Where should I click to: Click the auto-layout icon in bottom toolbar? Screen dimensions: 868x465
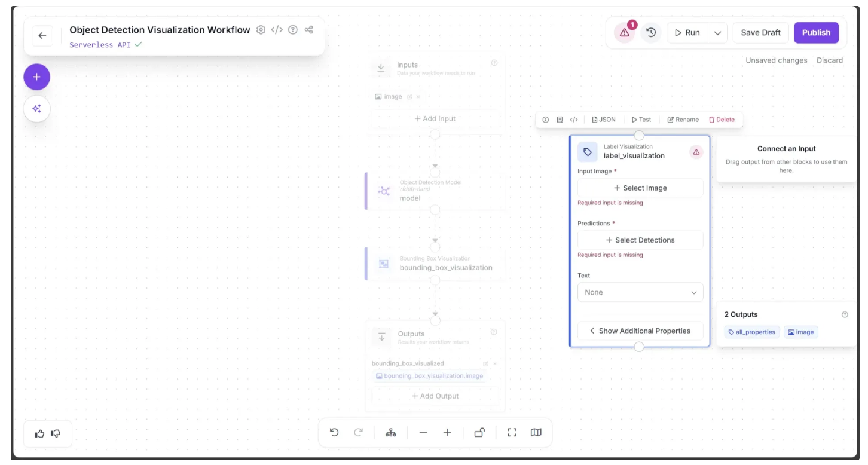[391, 433]
